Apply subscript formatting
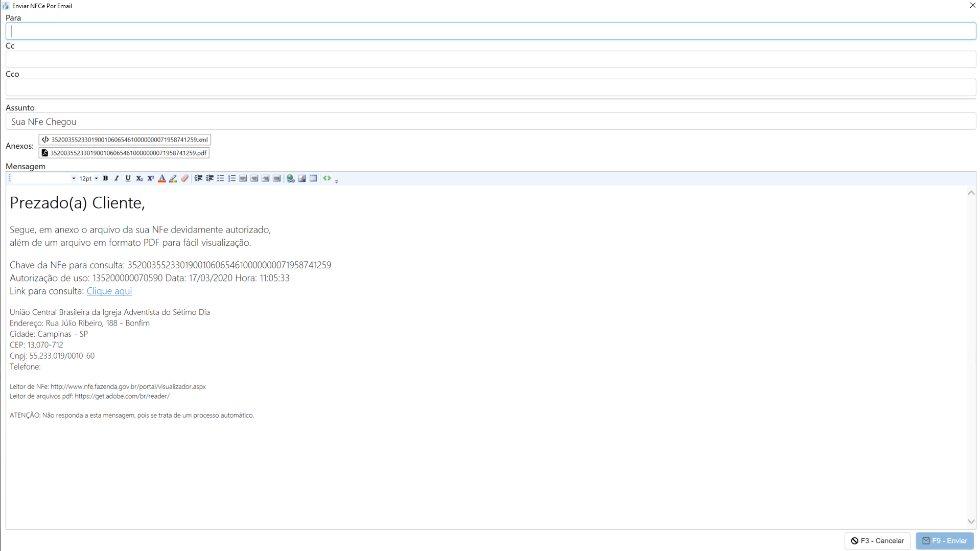The width and height of the screenshot is (980, 551). pos(139,178)
